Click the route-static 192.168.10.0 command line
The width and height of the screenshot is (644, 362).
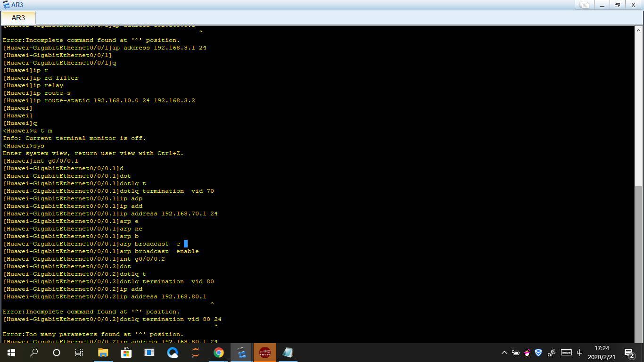(99, 100)
